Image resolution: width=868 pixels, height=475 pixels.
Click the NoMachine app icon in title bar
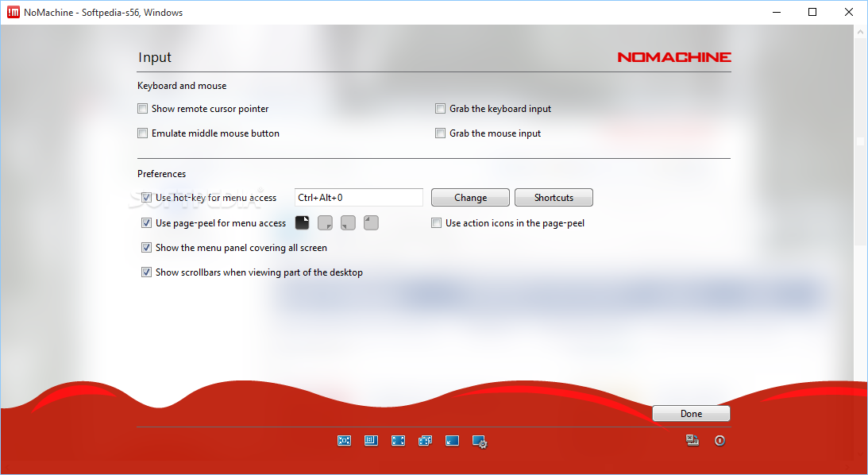(14, 12)
